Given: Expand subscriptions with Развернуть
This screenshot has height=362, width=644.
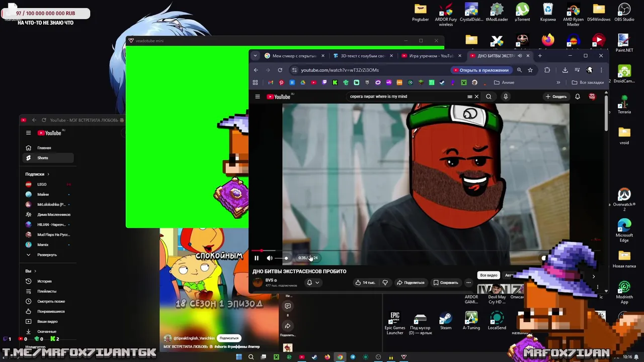Looking at the screenshot, I should tap(48, 255).
